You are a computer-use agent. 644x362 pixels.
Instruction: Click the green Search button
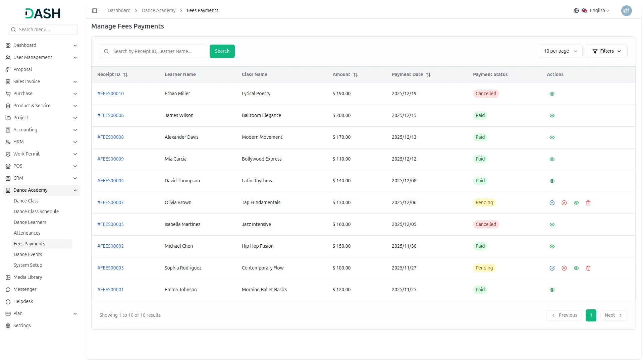(222, 51)
